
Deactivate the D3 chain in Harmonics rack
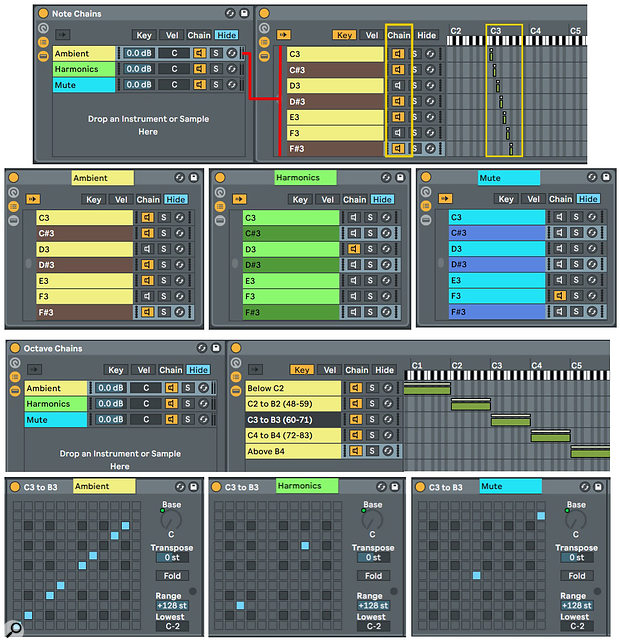pos(354,249)
